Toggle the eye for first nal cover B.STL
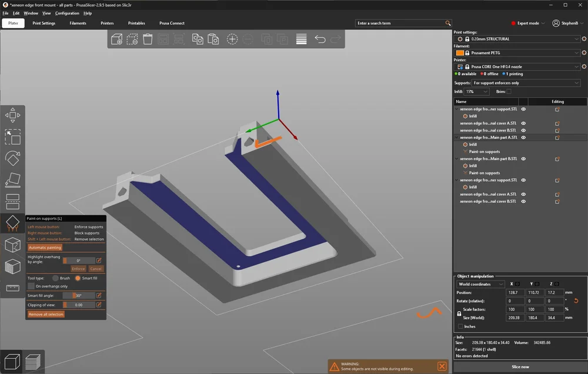 pyautogui.click(x=523, y=131)
